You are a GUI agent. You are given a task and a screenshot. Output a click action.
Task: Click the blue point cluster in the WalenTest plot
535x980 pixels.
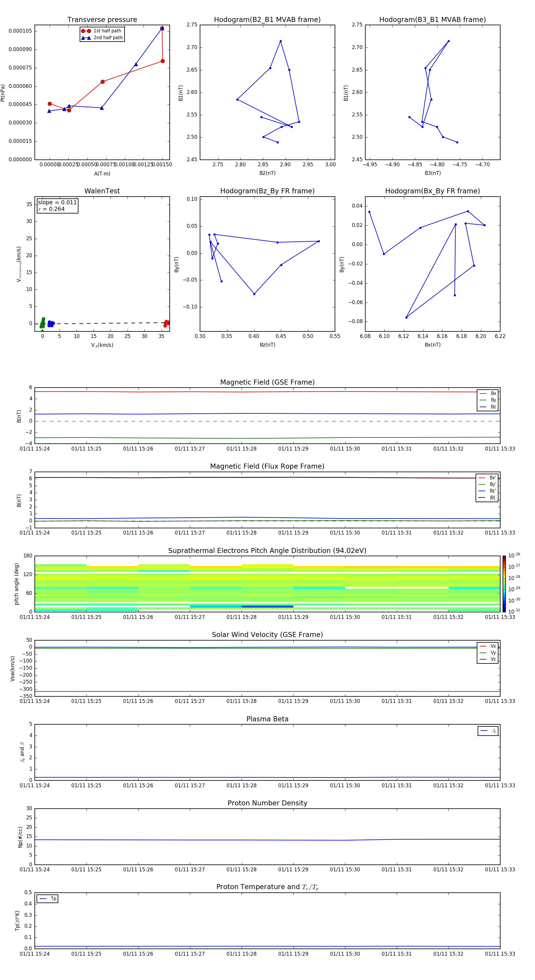(51, 324)
